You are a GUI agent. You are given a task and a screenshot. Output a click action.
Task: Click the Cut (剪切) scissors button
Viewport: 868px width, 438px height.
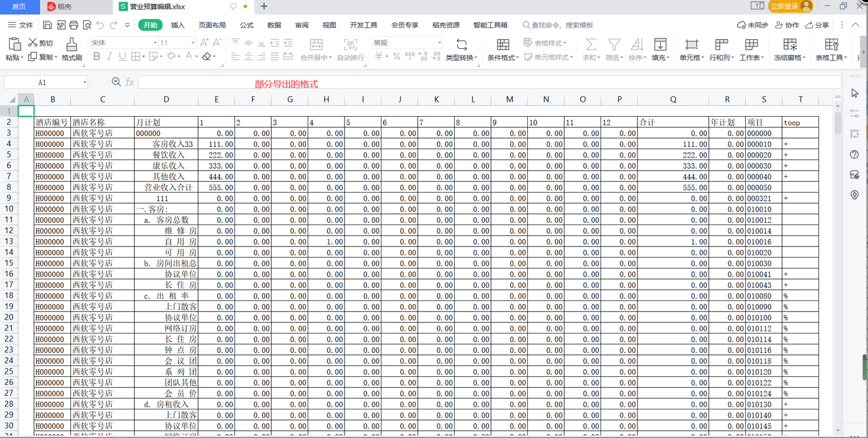coord(41,43)
